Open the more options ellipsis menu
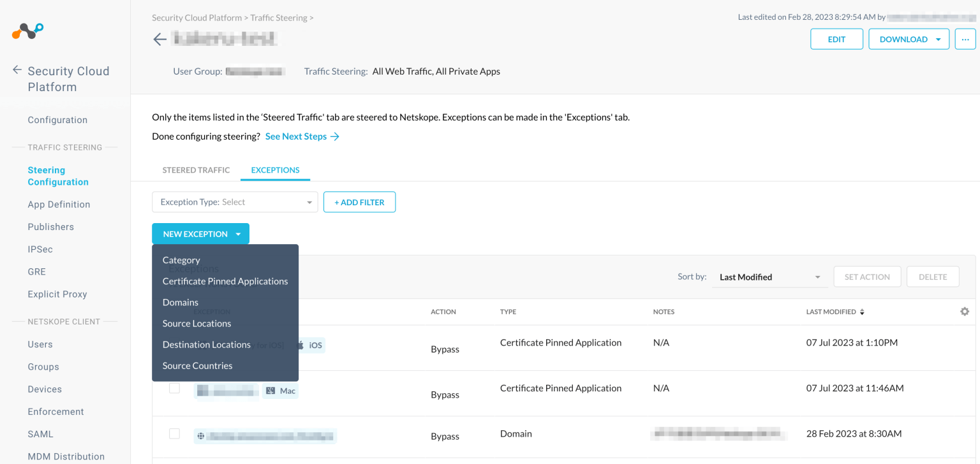Image resolution: width=980 pixels, height=464 pixels. tap(965, 39)
